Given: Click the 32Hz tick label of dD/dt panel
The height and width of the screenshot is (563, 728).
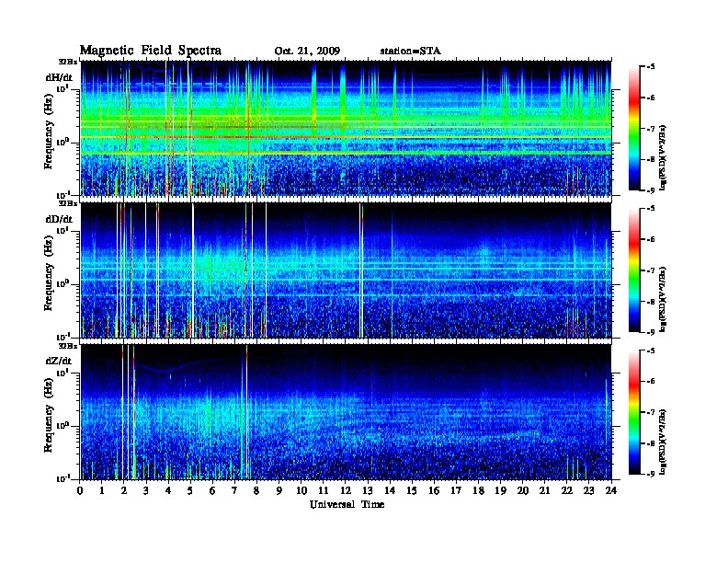Looking at the screenshot, I should [68, 203].
